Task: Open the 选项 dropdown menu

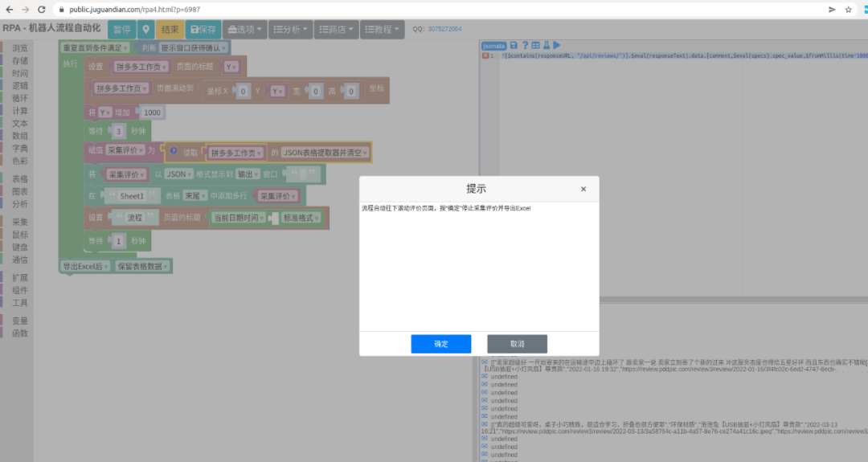Action: tap(244, 29)
